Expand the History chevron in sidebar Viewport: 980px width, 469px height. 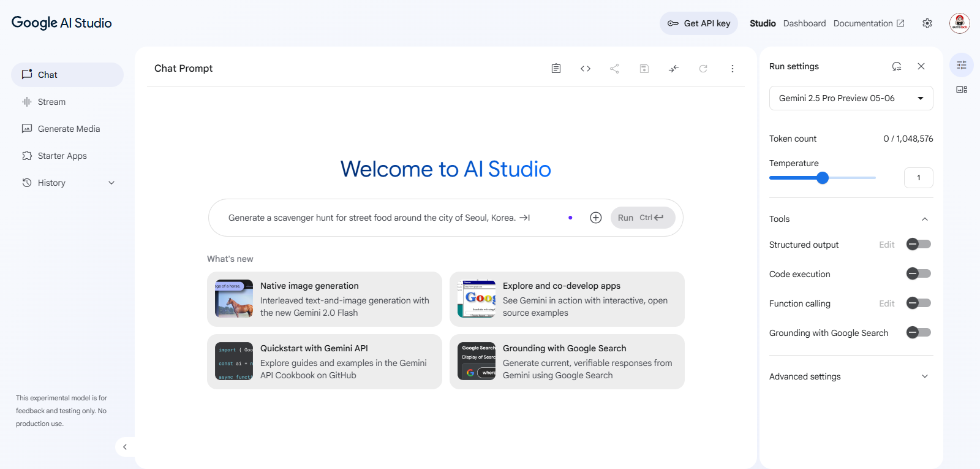click(x=111, y=183)
